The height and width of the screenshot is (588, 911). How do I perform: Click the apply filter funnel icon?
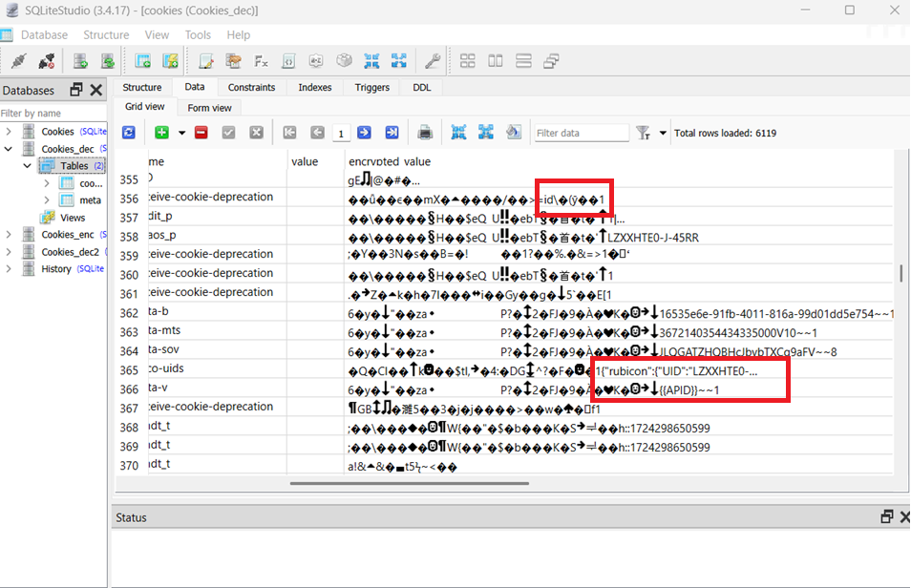point(643,133)
